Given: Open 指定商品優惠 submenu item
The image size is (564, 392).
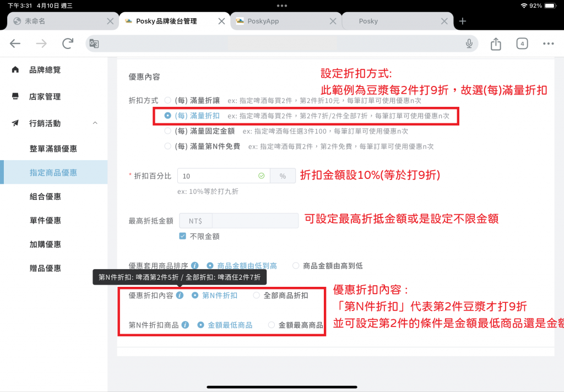Looking at the screenshot, I should 54,172.
